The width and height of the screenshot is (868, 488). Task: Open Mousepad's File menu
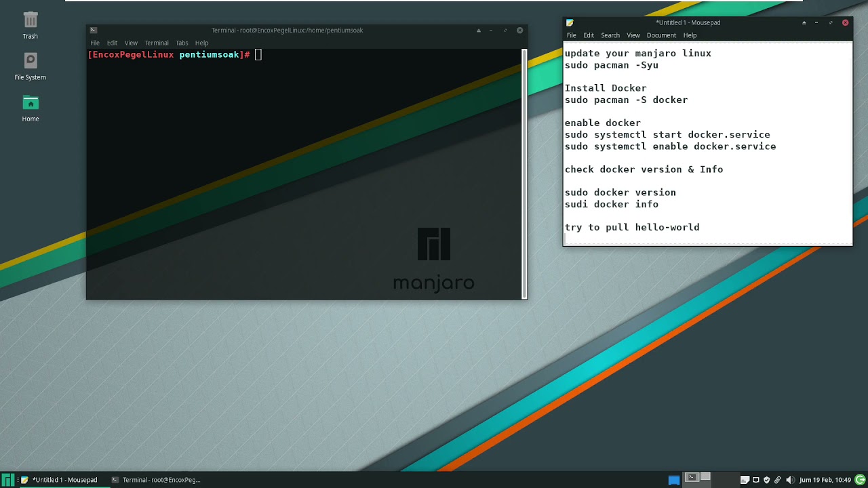[x=572, y=35]
